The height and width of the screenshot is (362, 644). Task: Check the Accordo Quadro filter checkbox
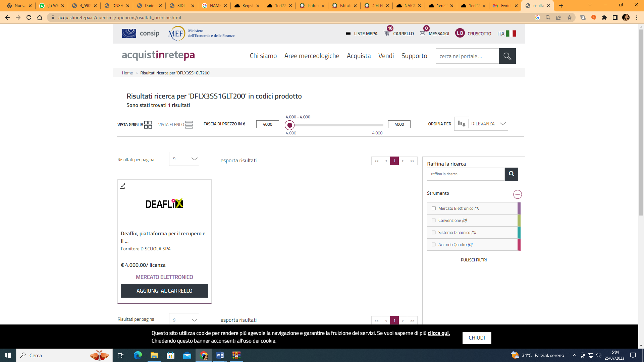(x=434, y=245)
